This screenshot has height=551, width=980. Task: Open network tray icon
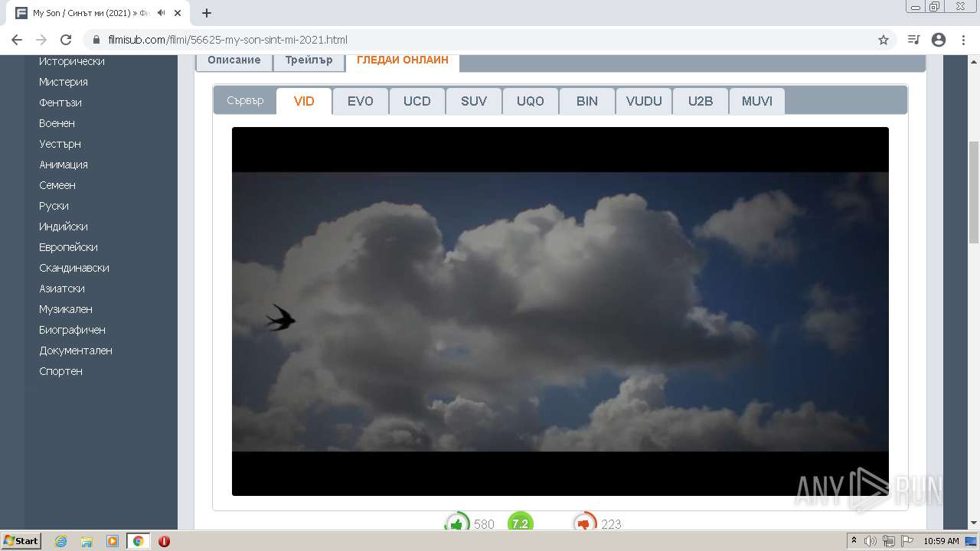(x=889, y=541)
